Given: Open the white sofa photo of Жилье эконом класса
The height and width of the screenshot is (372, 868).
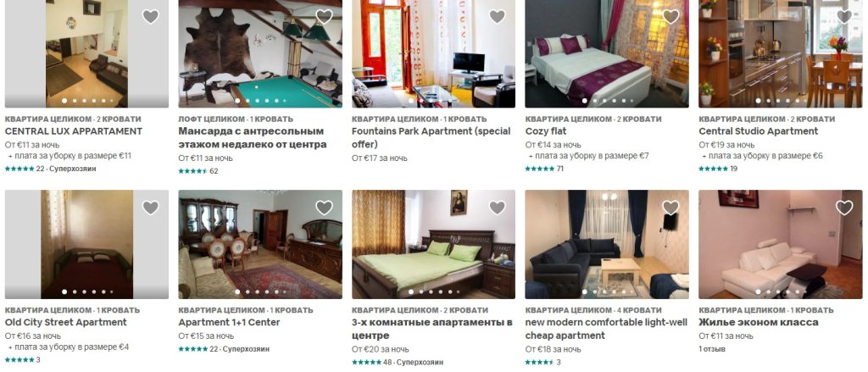Looking at the screenshot, I should [x=781, y=244].
